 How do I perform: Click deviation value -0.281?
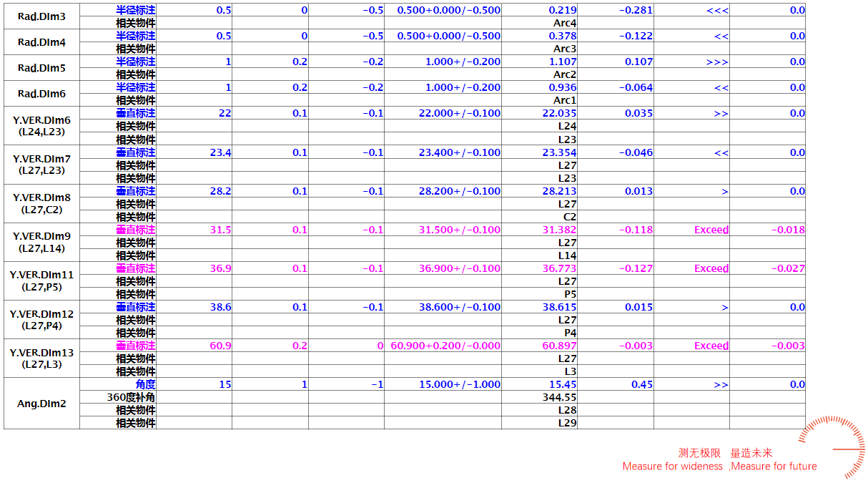(x=636, y=10)
